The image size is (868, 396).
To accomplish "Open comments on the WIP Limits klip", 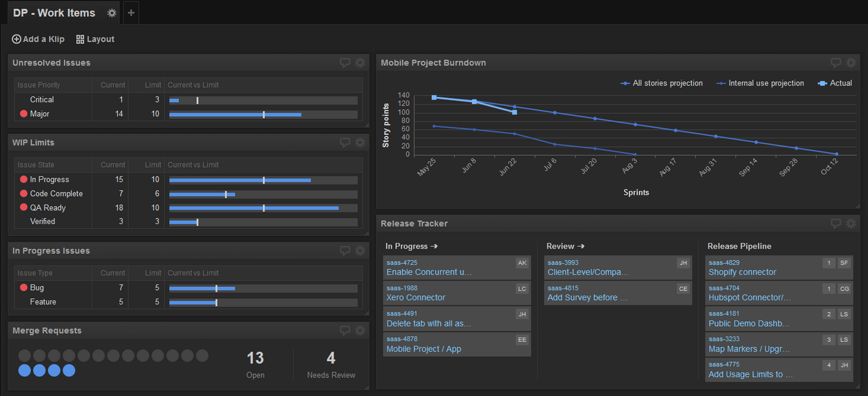I will point(345,143).
